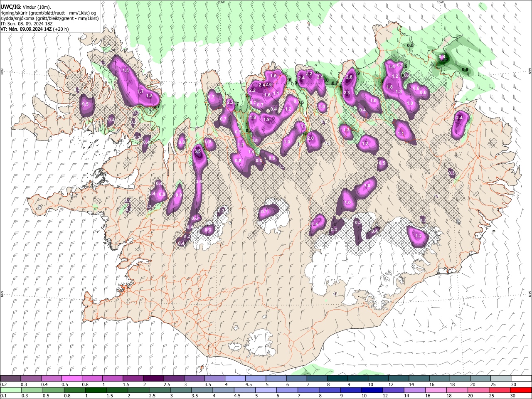Select the pale green 0.1 swatch, lower legend
Viewport: 532px width, 399px height.
click(x=11, y=390)
